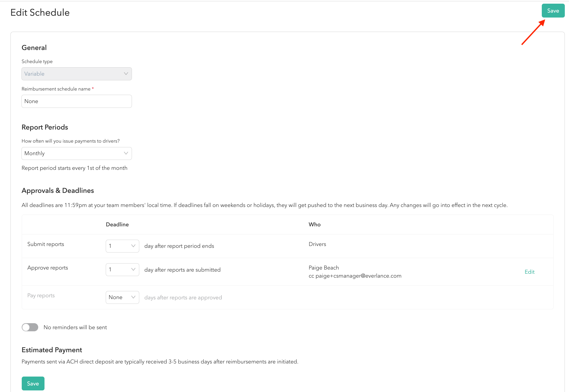Click the bottom Save button
Image resolution: width=569 pixels, height=392 pixels.
33,383
